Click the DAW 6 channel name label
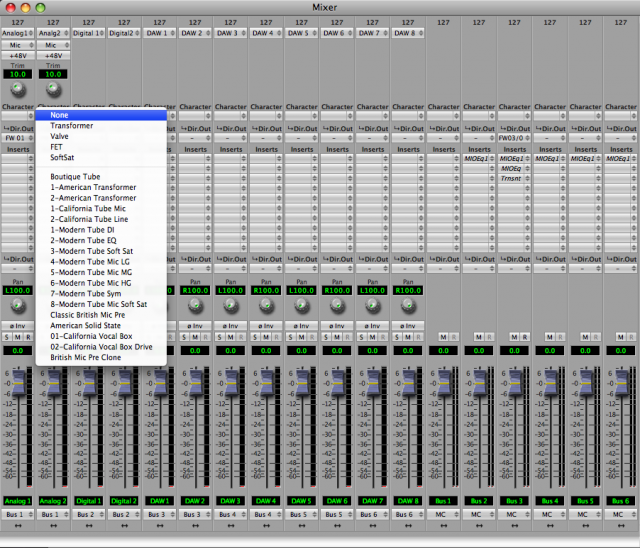Screen dimensions: 640x548 tap(337, 501)
